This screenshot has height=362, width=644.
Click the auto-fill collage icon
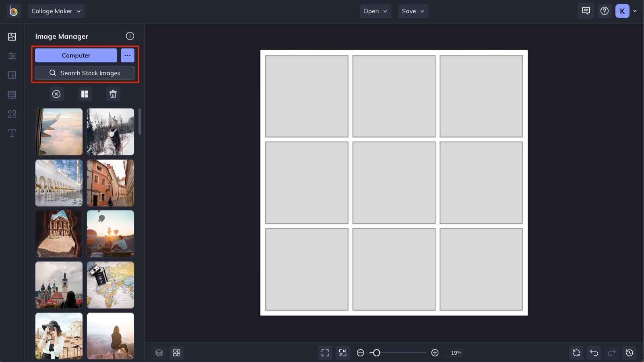[x=85, y=94]
